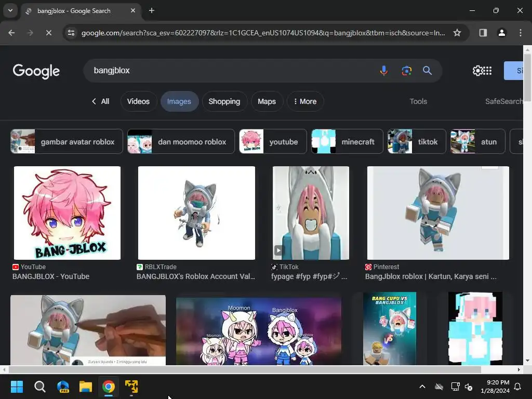Open the pencil drawing avatar image

click(x=88, y=330)
